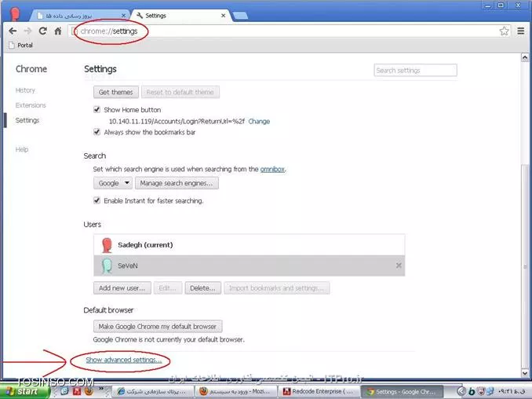Open the home page via house icon
Screen dimensions: 532x399
click(x=58, y=31)
